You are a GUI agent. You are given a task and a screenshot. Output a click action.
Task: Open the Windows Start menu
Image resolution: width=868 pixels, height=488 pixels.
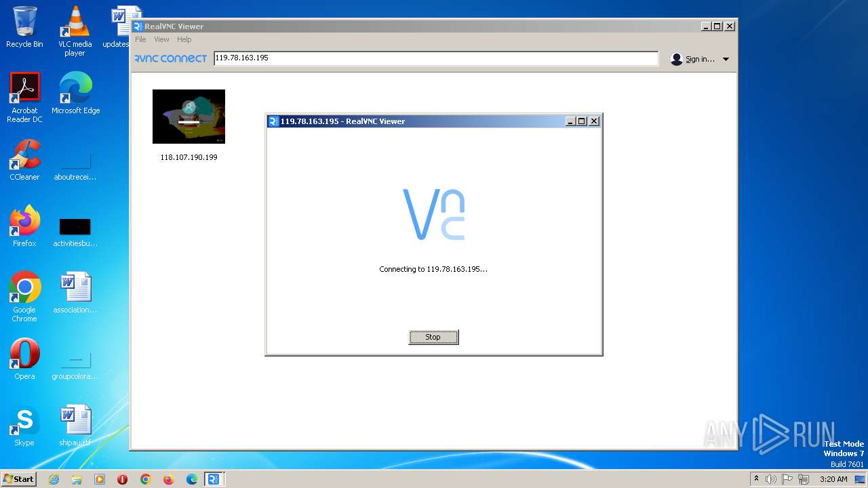19,479
